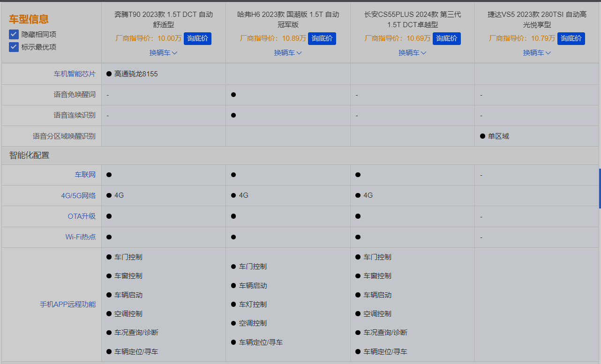Image resolution: width=601 pixels, height=364 pixels.
Task: Open the OTA升级 row label link
Action: point(82,216)
